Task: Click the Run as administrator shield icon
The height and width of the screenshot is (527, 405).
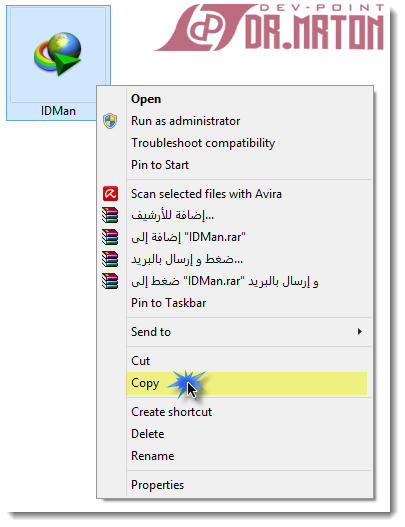Action: pyautogui.click(x=110, y=121)
